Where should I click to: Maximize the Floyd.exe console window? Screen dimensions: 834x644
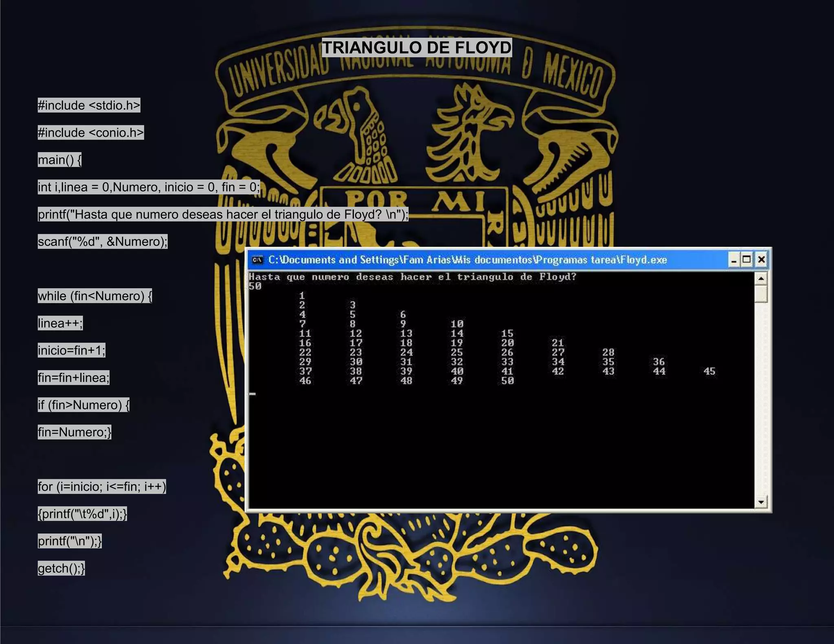tap(747, 260)
